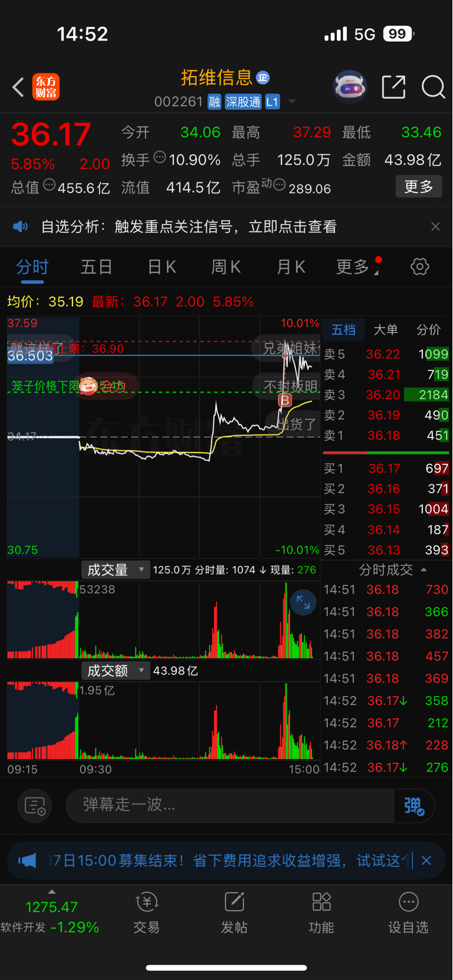Select 买3 row at 36.15
Image resolution: width=453 pixels, height=980 pixels.
[x=386, y=509]
